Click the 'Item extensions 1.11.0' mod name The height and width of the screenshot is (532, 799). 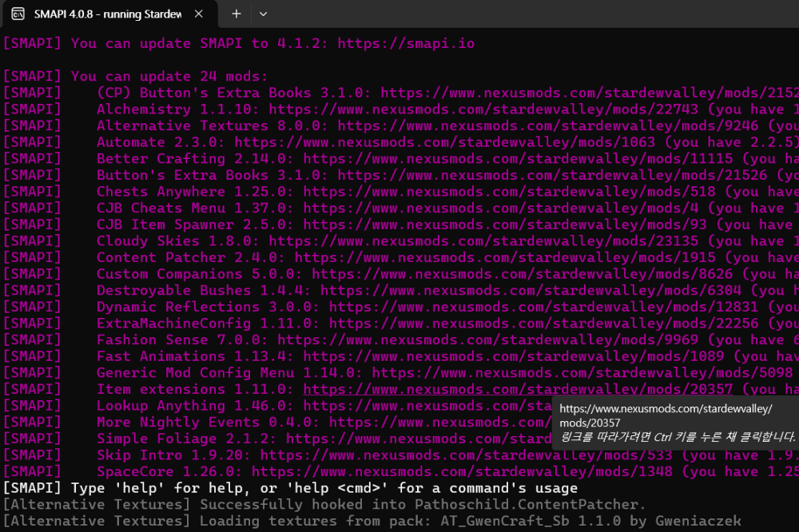click(x=195, y=389)
